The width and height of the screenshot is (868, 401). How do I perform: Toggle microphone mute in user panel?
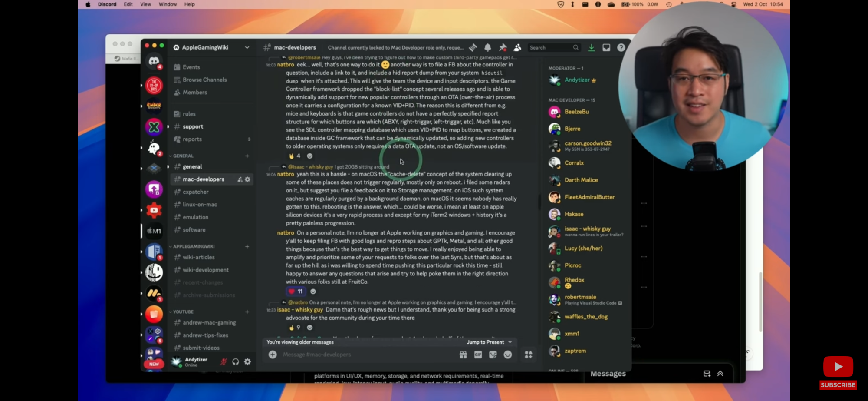tap(224, 361)
